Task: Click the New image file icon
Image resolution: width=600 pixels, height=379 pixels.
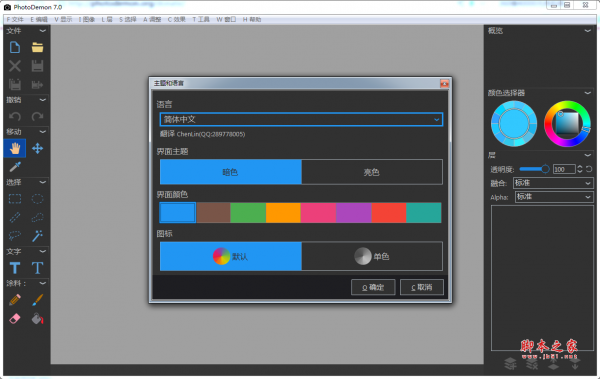Action: pyautogui.click(x=15, y=47)
